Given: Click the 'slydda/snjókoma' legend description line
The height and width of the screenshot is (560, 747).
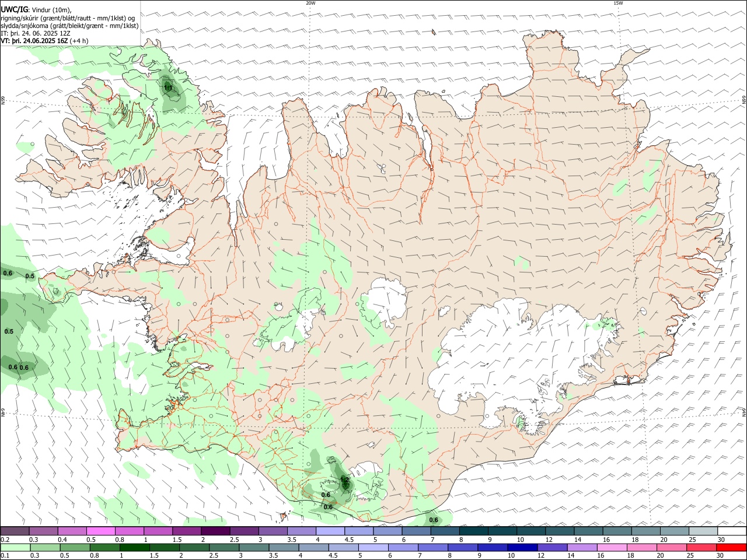Looking at the screenshot, I should (69, 26).
